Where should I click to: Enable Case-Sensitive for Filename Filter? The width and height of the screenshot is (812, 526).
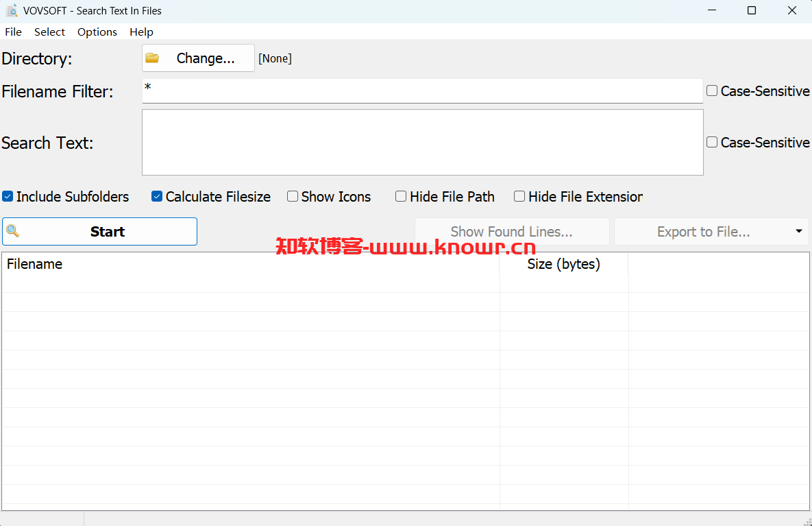(712, 91)
